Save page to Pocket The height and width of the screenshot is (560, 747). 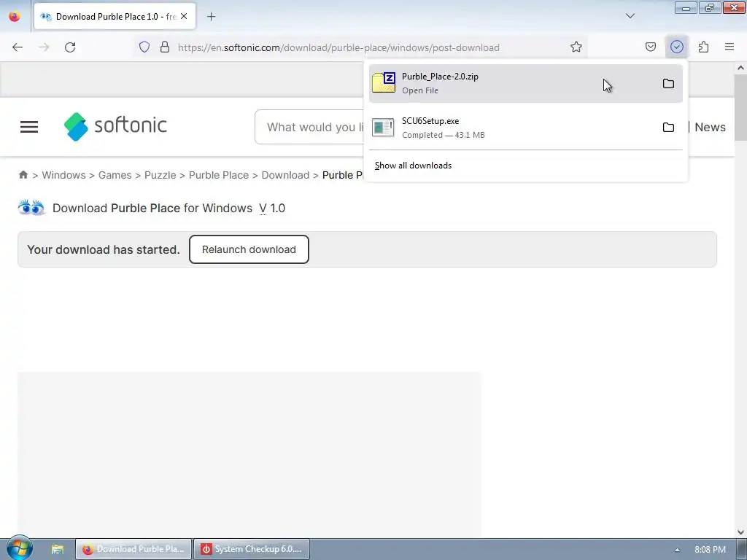pyautogui.click(x=650, y=47)
